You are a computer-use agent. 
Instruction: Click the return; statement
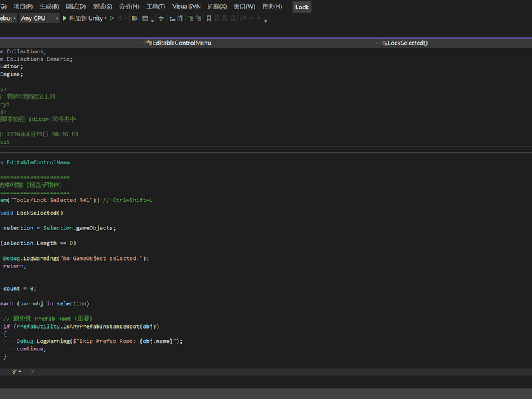[15, 266]
